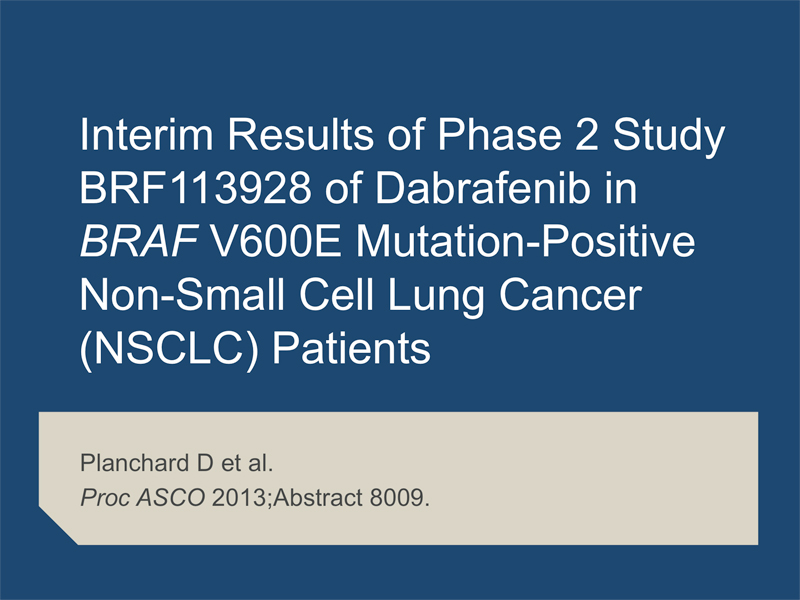Click the word "Interim" in the title
Screen dimensions: 800x600
(146, 134)
